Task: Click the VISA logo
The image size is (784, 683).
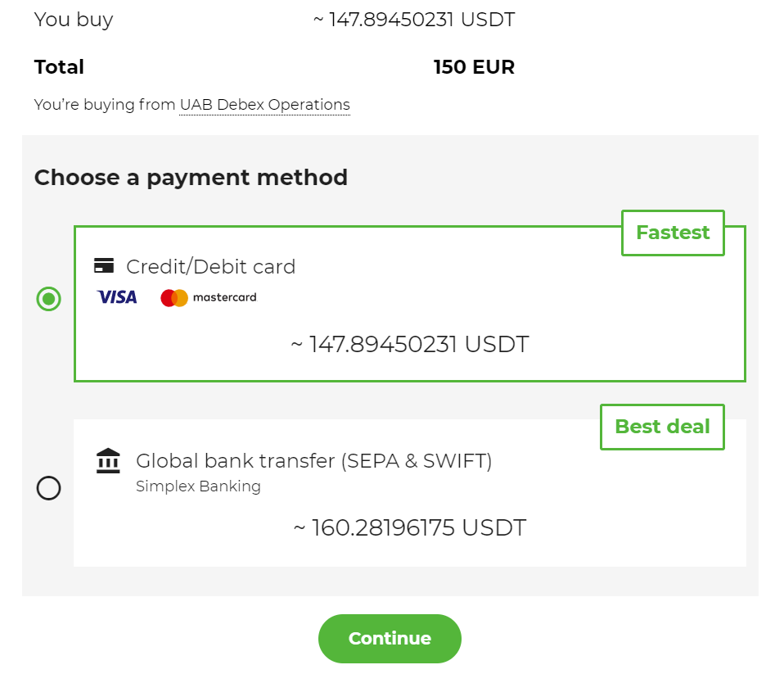Action: (117, 297)
